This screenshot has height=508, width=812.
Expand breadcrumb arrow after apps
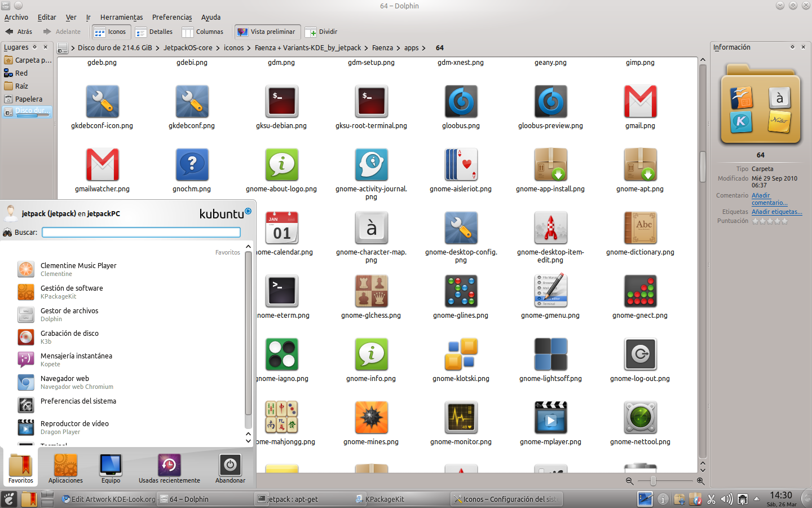point(423,48)
